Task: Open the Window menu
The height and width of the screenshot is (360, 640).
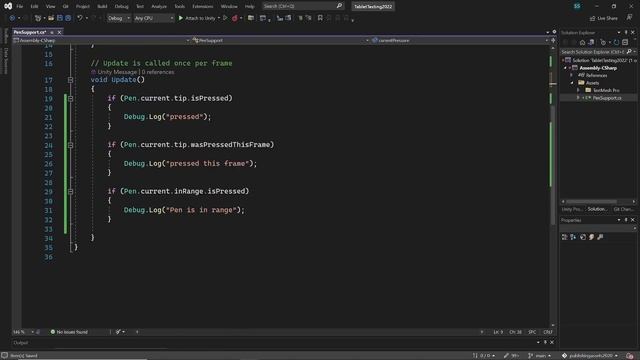Action: 229,7
